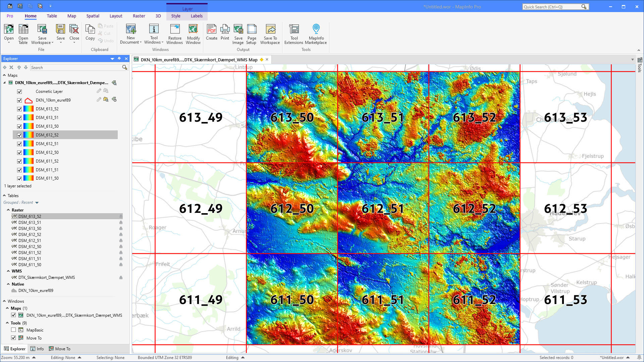
Task: Enable the MapBasic tool window checkbox
Action: pyautogui.click(x=13, y=330)
